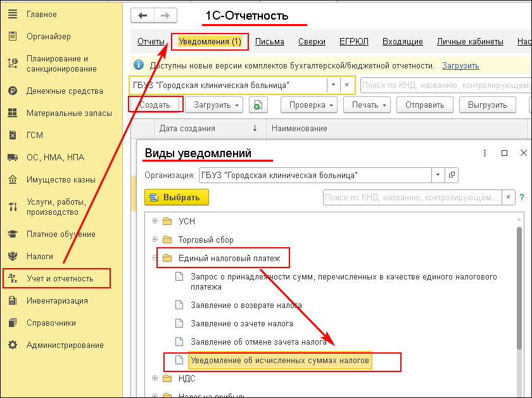532x398 pixels.
Task: Clear the organization filter field
Action: [x=347, y=85]
